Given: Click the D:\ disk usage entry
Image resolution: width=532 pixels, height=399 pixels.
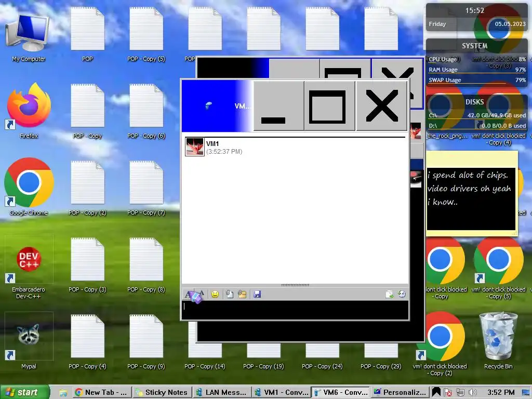Looking at the screenshot, I should (x=477, y=126).
